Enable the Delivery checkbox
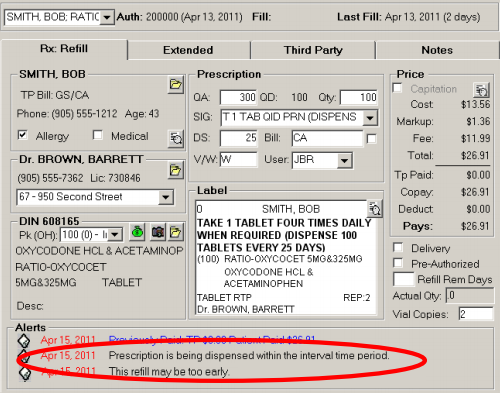The image size is (500, 393). coord(398,247)
